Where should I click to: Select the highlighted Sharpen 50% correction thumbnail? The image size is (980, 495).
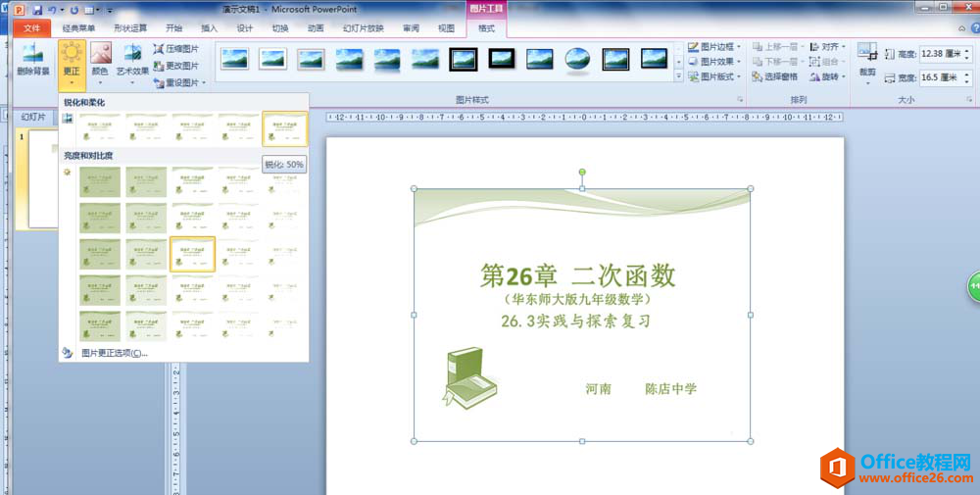(285, 128)
